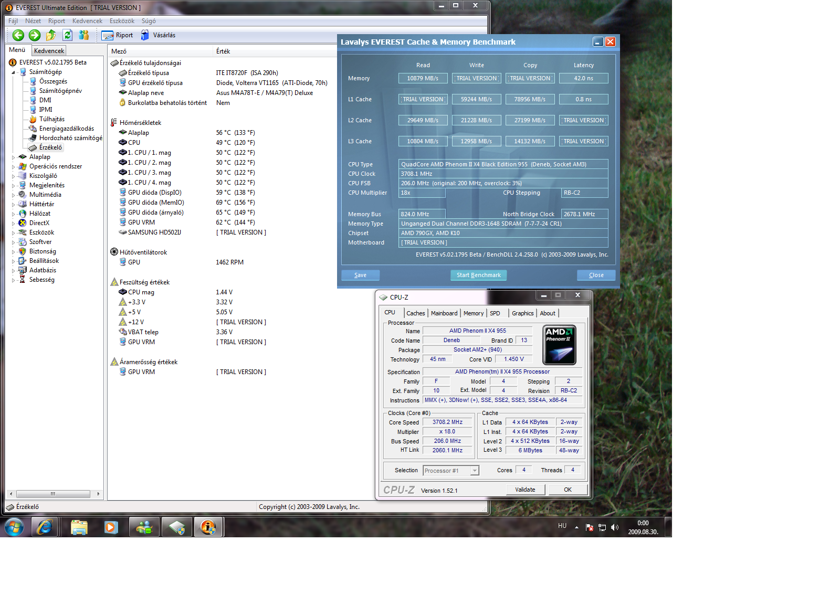Click the Érték column header
840x616 pixels.
click(x=275, y=51)
